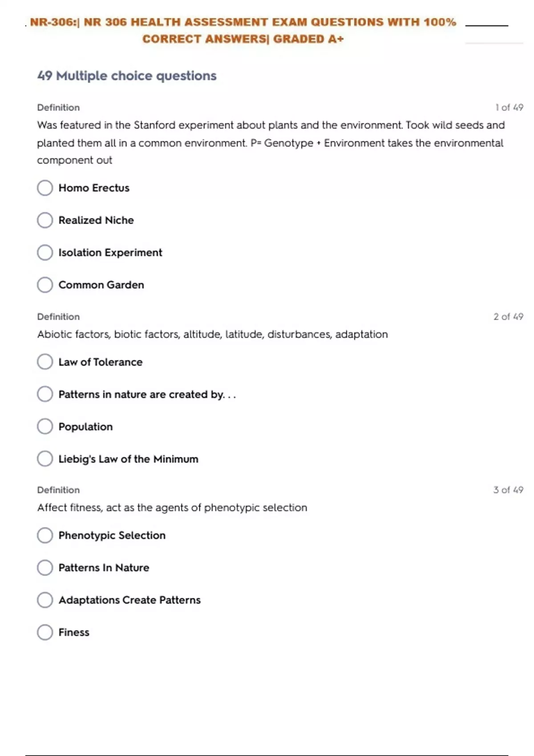Choose the Law of Tolerance answer
This screenshot has height=756, width=534.
[45, 362]
